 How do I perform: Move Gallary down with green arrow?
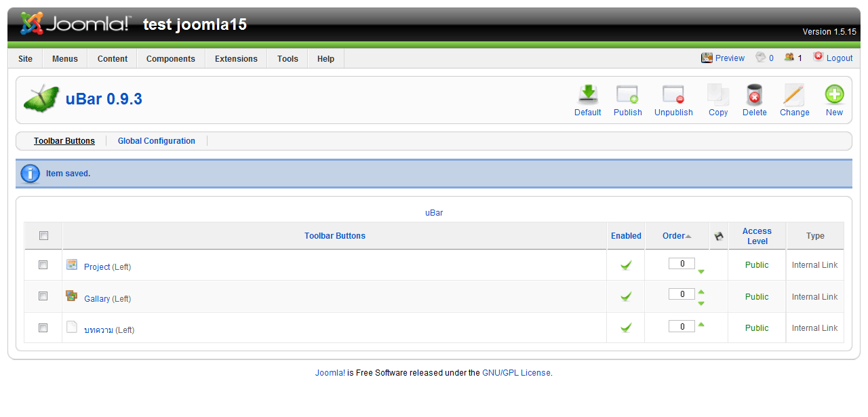[x=701, y=303]
